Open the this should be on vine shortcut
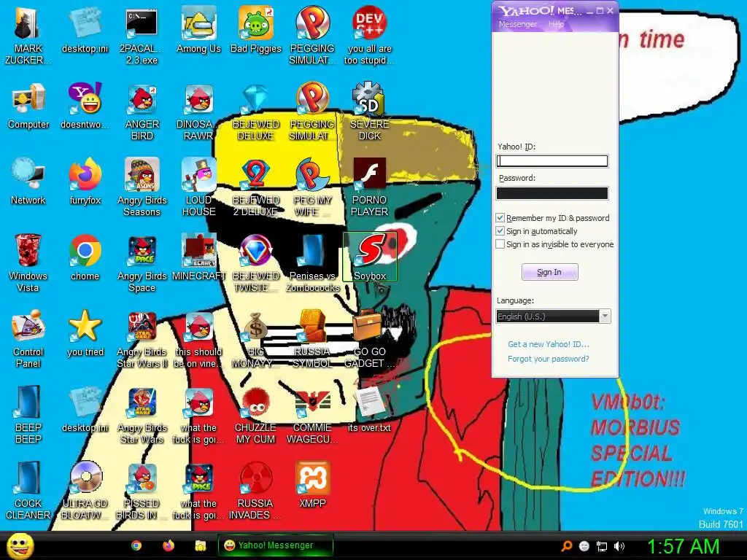The height and width of the screenshot is (560, 747). click(198, 338)
